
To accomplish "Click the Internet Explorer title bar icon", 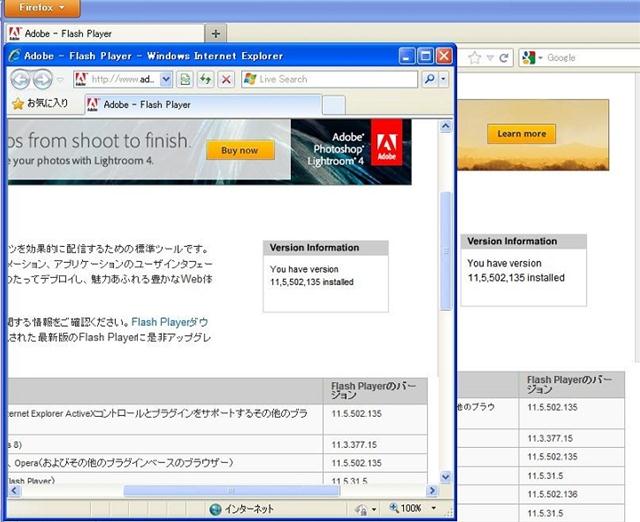I will point(15,56).
